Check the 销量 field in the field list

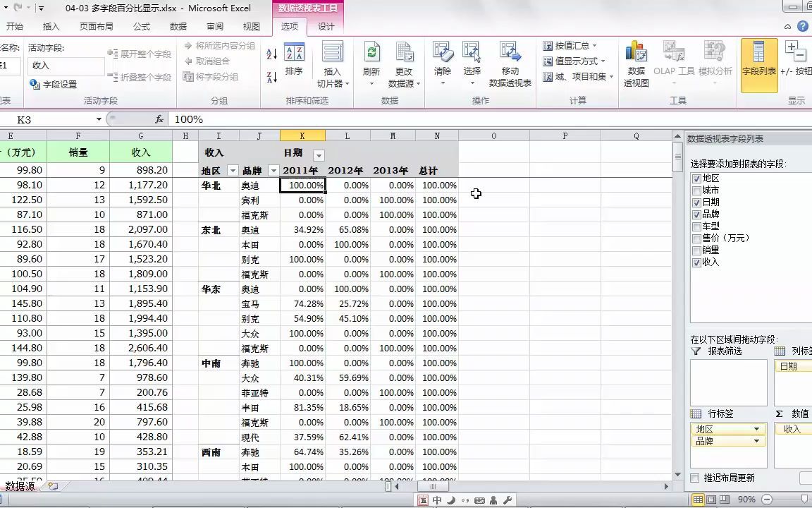696,250
